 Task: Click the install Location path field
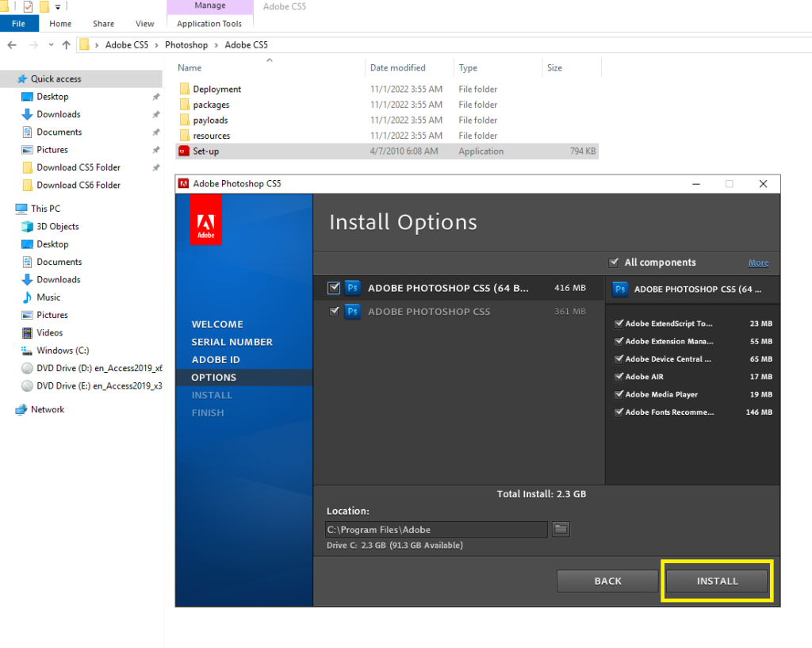[x=436, y=529]
